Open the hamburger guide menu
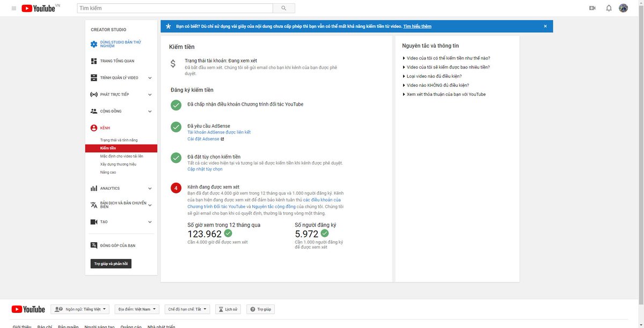 click(14, 8)
